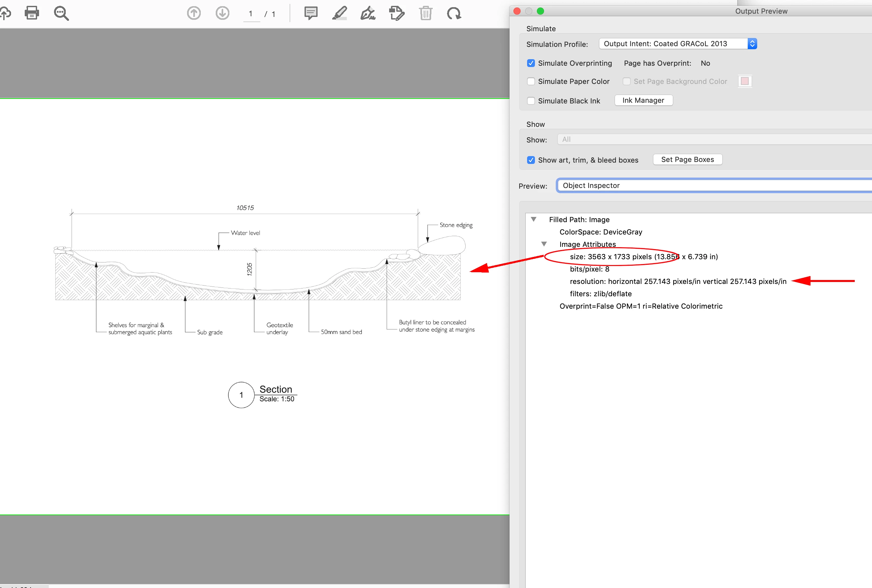Go to previous page arrow icon
872x588 pixels.
(x=194, y=13)
